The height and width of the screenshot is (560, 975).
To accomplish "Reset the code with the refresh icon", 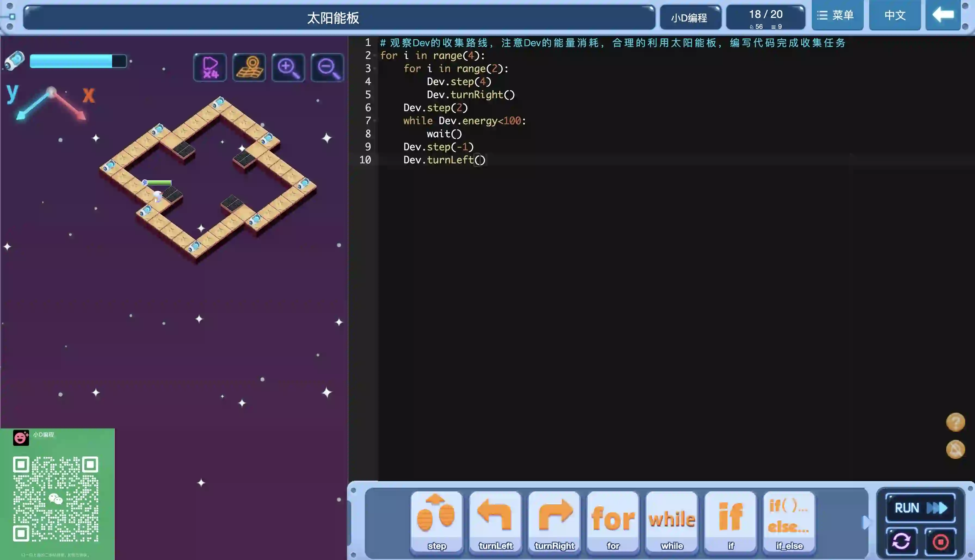I will (901, 542).
